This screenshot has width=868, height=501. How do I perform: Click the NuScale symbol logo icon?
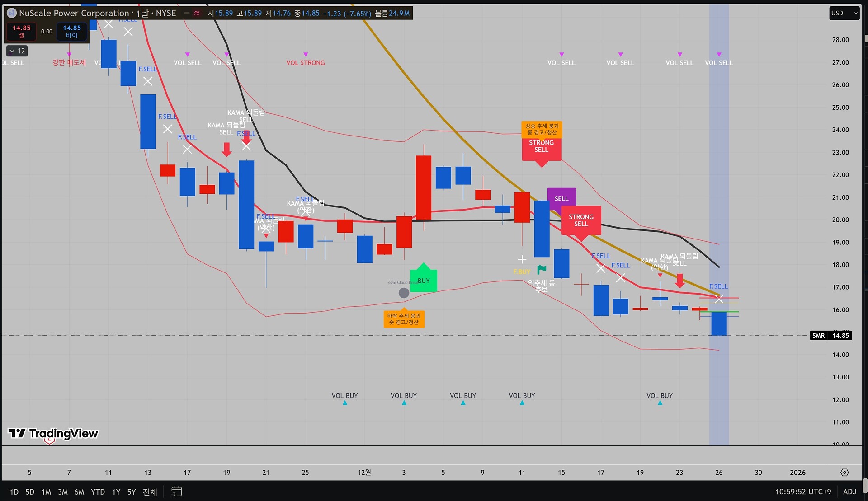tap(12, 14)
